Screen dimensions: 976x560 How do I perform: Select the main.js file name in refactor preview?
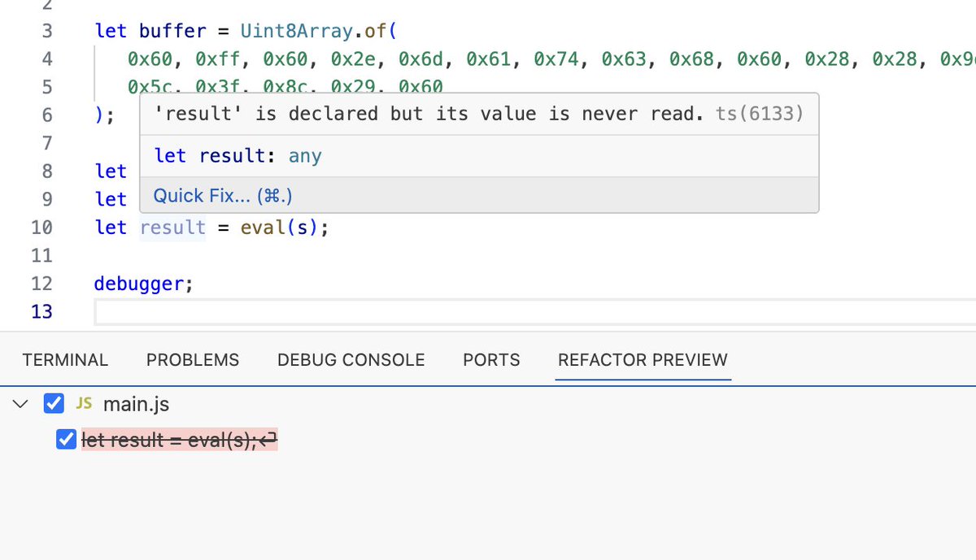coord(137,404)
